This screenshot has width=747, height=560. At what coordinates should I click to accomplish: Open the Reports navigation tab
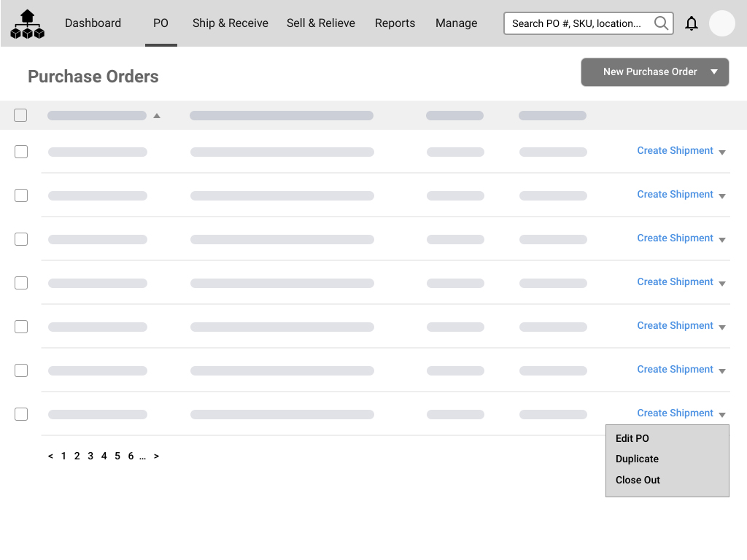click(x=395, y=23)
